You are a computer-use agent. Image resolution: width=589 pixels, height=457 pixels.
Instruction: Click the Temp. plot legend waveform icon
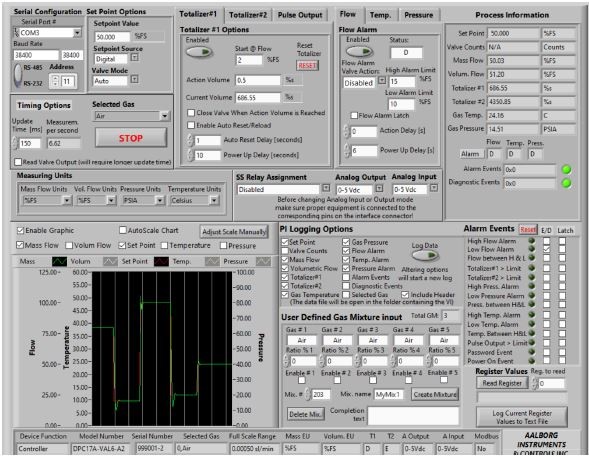pos(212,261)
